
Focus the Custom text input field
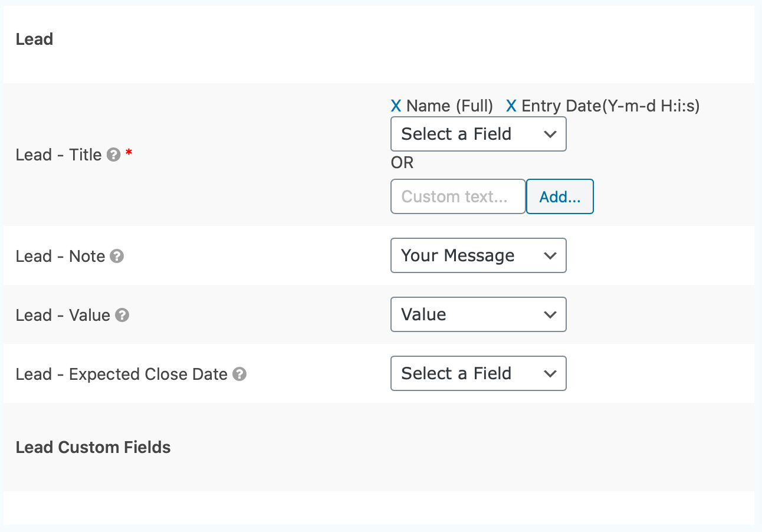458,196
